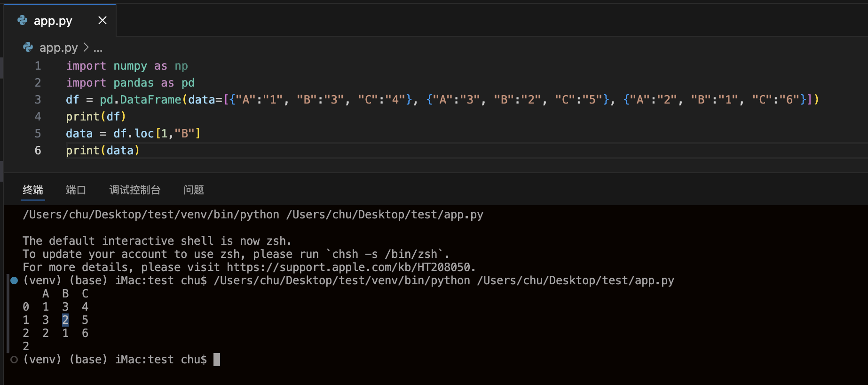Place cursor on the print(data) code line
The height and width of the screenshot is (385, 868).
coord(103,151)
